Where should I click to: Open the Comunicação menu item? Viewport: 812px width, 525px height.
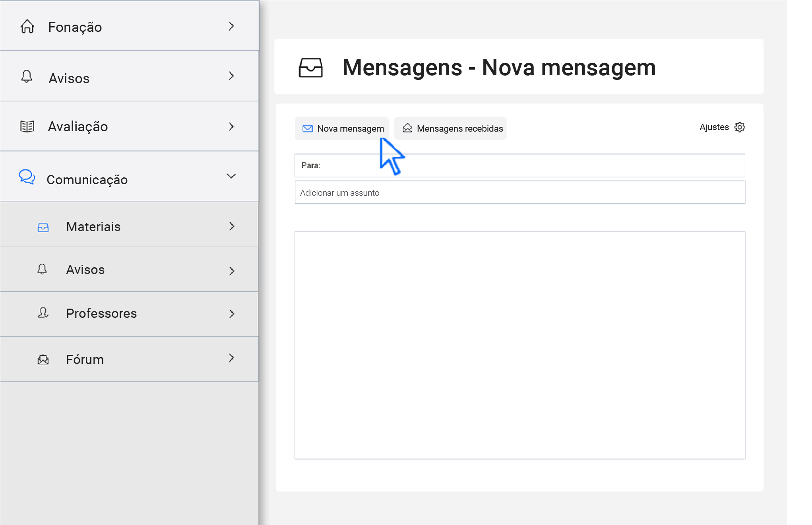(x=130, y=177)
